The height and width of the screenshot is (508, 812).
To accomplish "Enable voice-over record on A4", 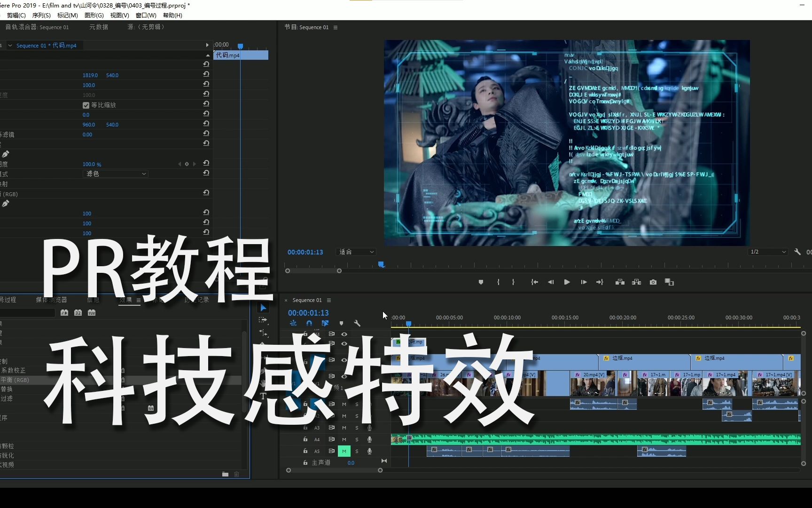I will pos(369,439).
